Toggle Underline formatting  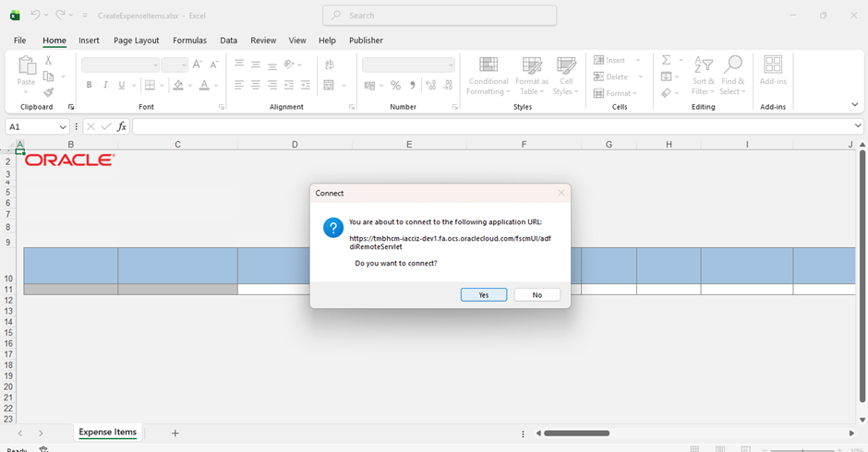point(121,85)
